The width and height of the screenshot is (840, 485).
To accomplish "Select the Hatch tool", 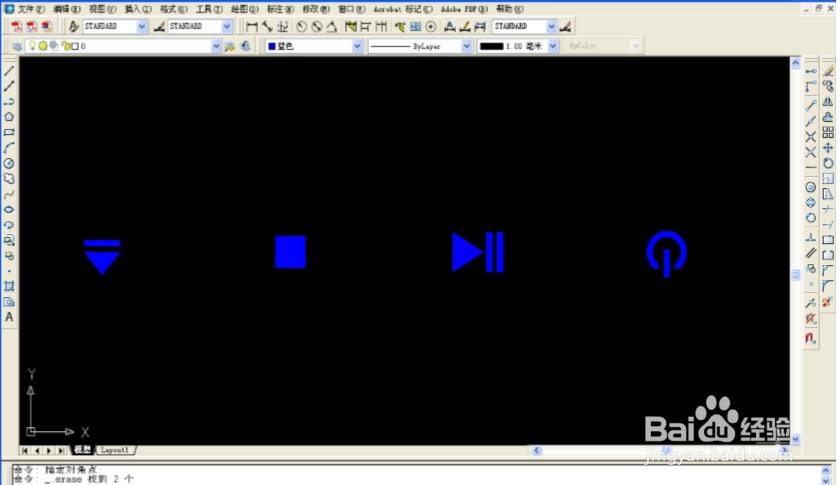I will pyautogui.click(x=9, y=286).
